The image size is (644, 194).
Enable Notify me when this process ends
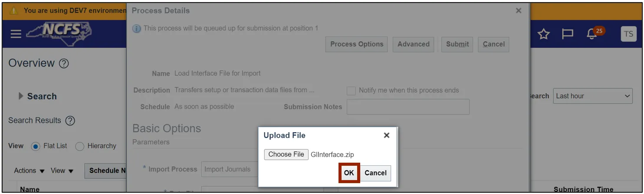click(x=351, y=90)
